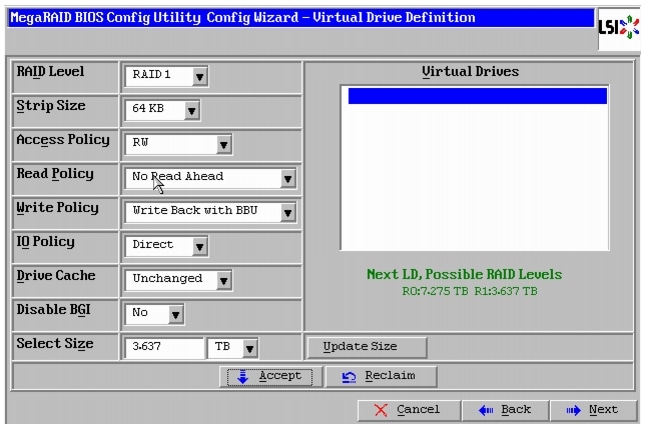649x427 pixels.
Task: Click the RAID 1 value text
Action: click(151, 74)
